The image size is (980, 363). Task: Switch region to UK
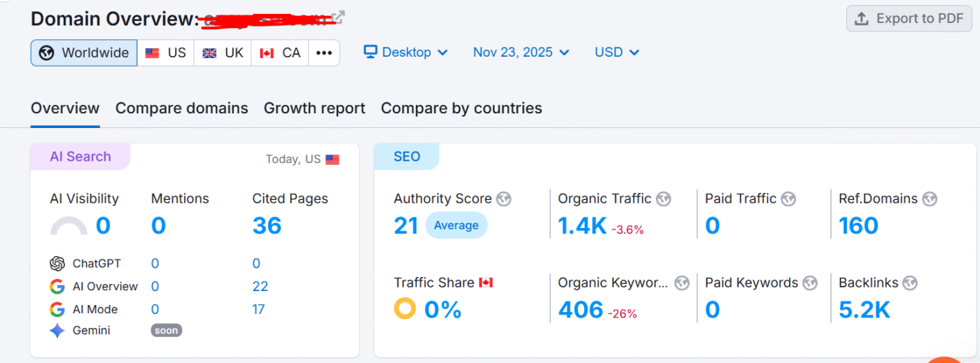click(223, 53)
